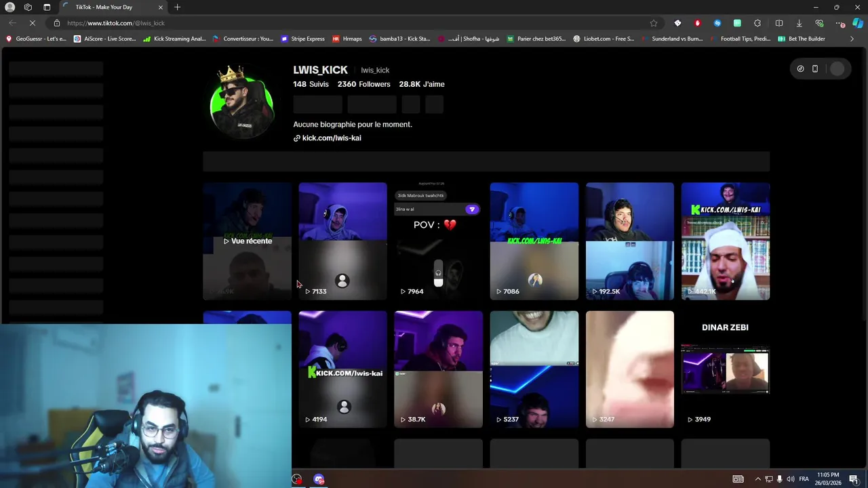Open the Kick Streaming Anal... bookmark
Image resolution: width=868 pixels, height=488 pixels.
[x=174, y=39]
